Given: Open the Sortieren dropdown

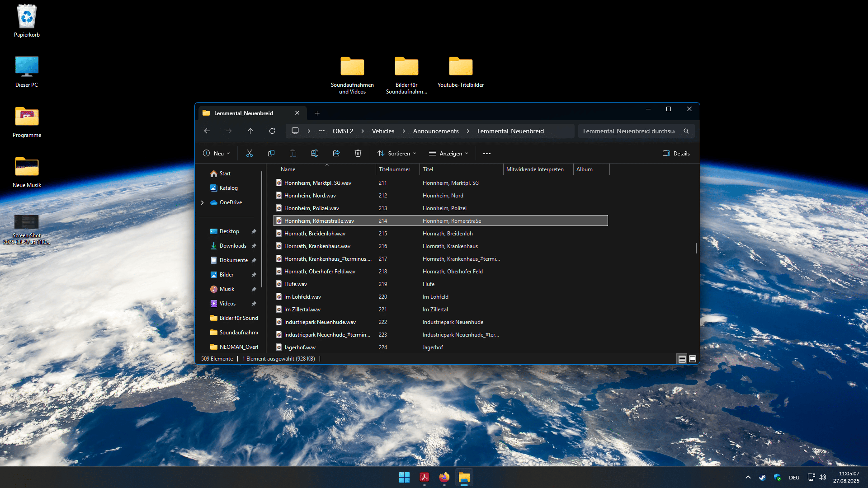Looking at the screenshot, I should [x=397, y=153].
